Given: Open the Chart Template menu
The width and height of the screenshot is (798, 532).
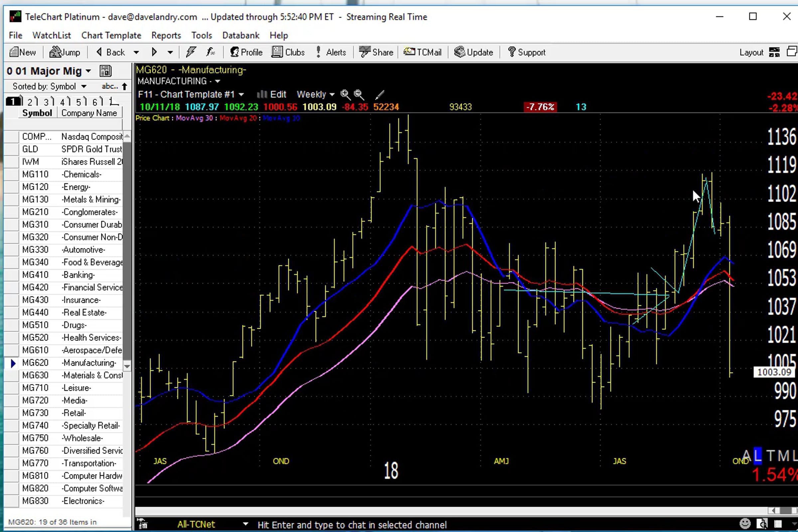Looking at the screenshot, I should 111,35.
